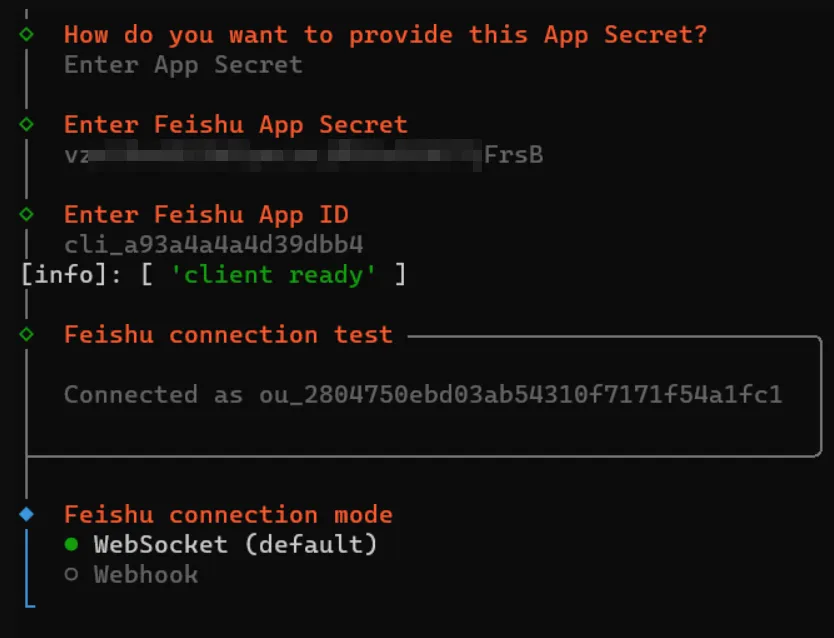The width and height of the screenshot is (834, 638).
Task: Click the blue corner bracket below the Webhook option
Action: click(28, 600)
